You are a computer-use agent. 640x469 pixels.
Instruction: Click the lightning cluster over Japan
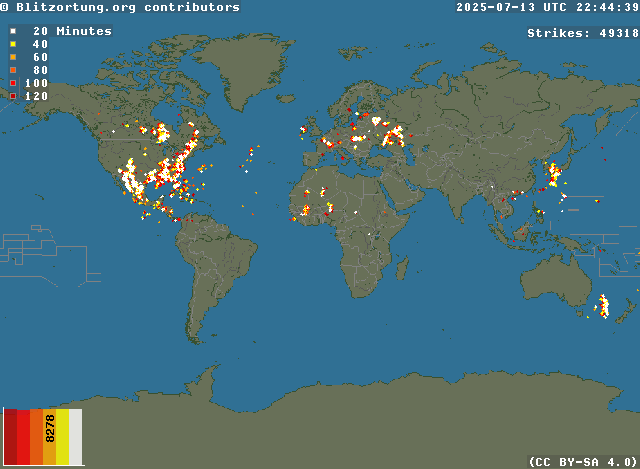click(554, 174)
